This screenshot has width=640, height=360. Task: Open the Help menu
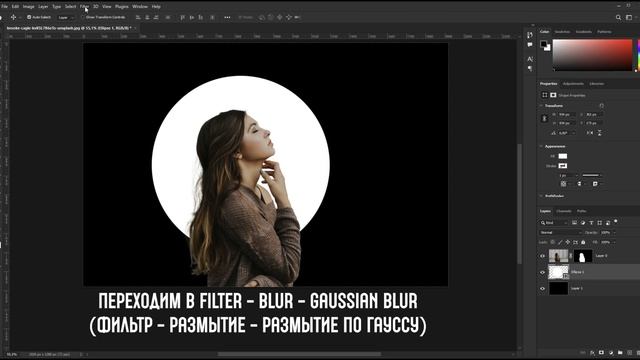pyautogui.click(x=156, y=7)
